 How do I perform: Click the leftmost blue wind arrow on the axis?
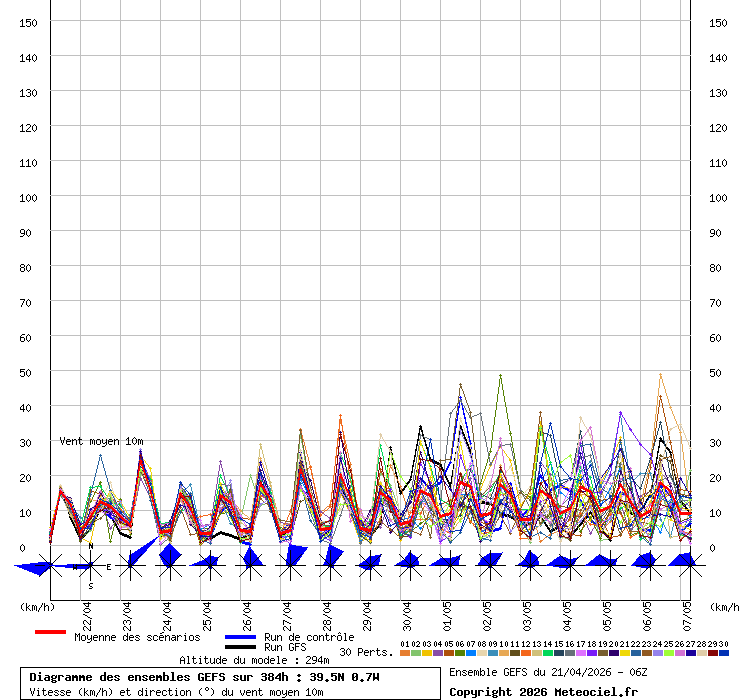tap(33, 568)
